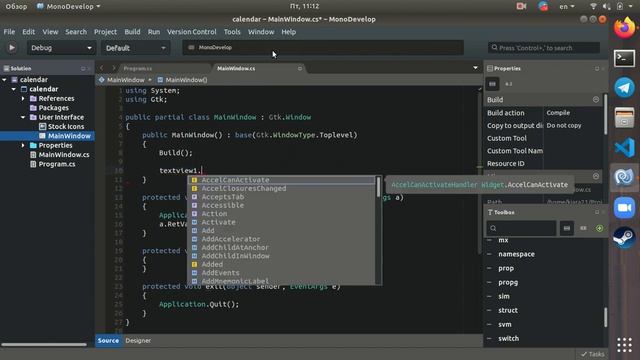Select the namespace snippet in the Toolbox
Screen dimensions: 640x360
[516, 254]
